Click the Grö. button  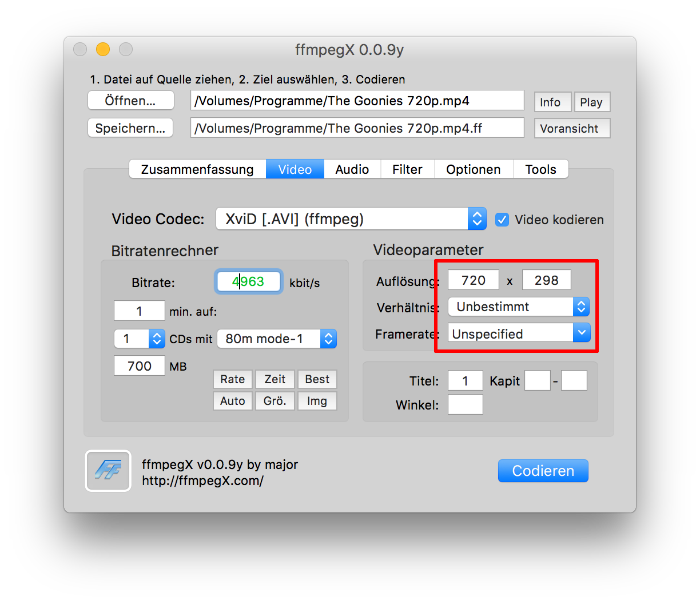275,401
